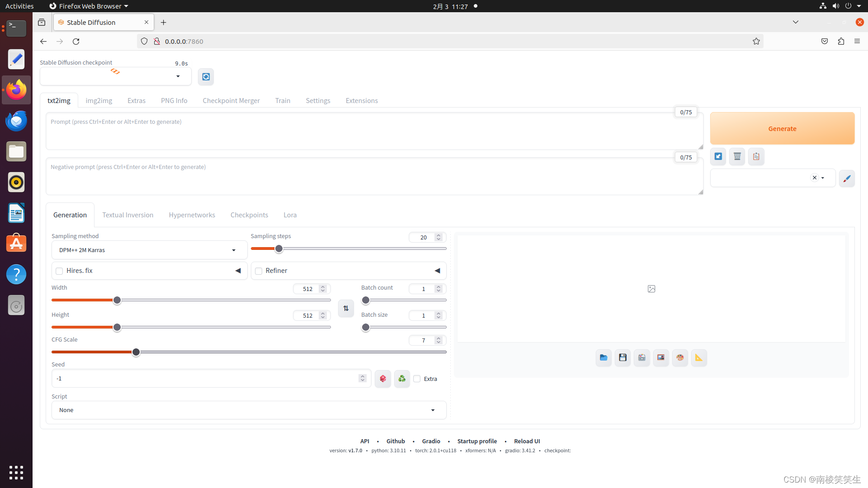Open the Checkpoint Merger tab
Screen dimensions: 868x488
click(x=231, y=100)
